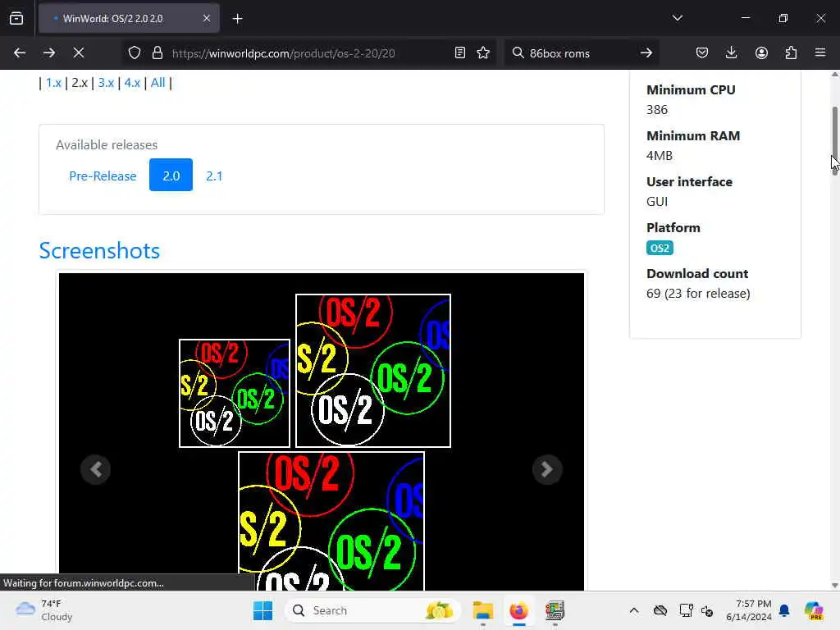Click the 'Minimum CPU' label
This screenshot has width=840, height=630.
click(x=691, y=90)
